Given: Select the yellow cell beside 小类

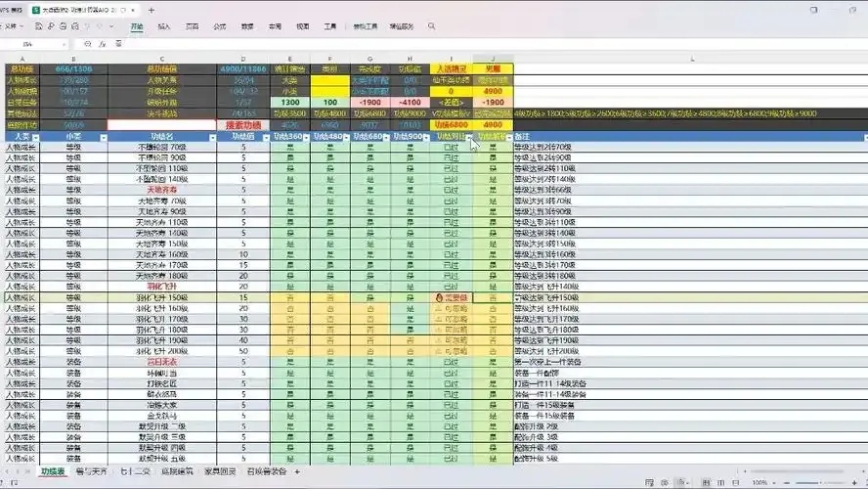Looking at the screenshot, I should pos(330,91).
